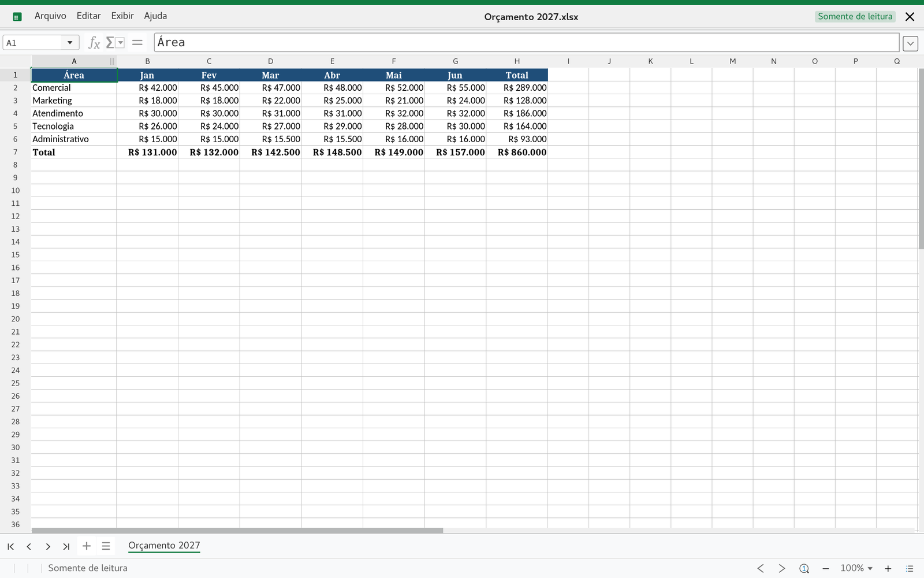The image size is (924, 578).
Task: Select cell with R$ 289.000
Action: [x=517, y=88]
